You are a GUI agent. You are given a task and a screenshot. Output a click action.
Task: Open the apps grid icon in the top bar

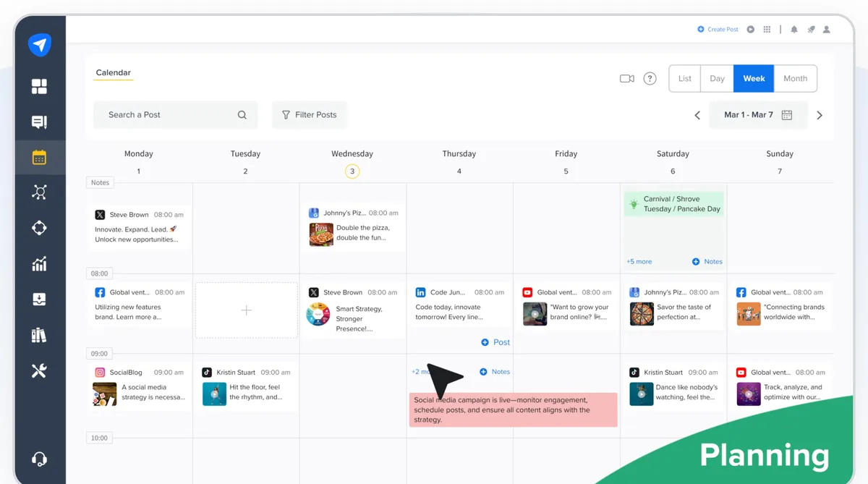767,30
